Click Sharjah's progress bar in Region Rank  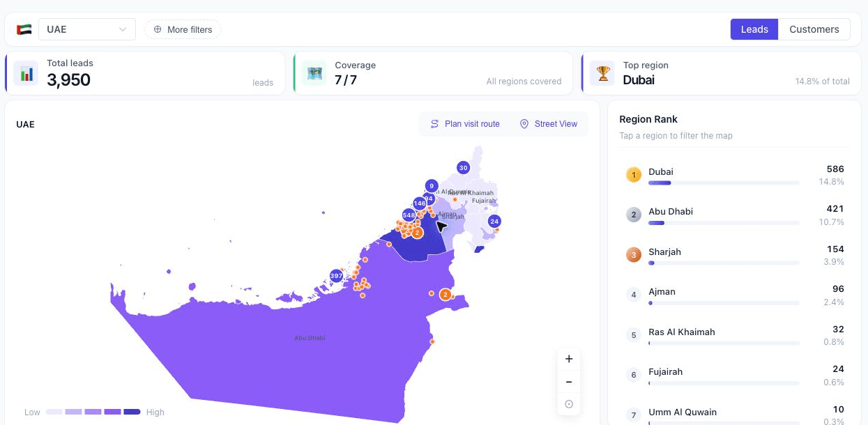tap(724, 263)
